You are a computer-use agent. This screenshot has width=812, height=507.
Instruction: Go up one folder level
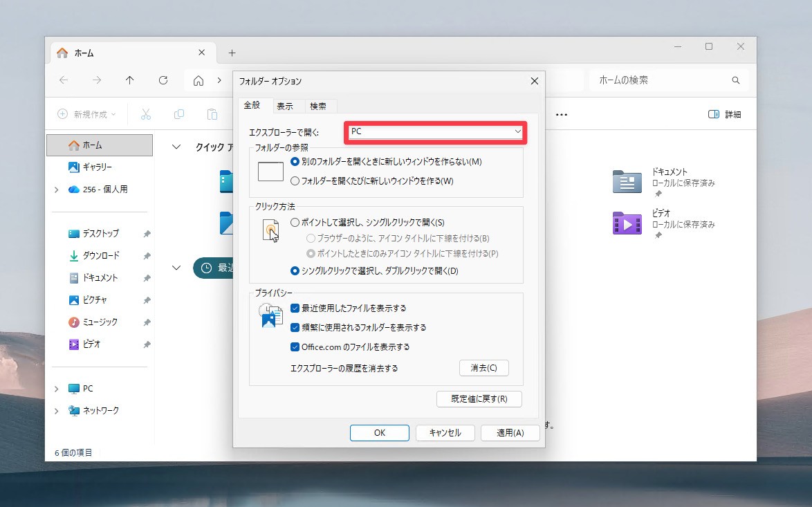(129, 80)
